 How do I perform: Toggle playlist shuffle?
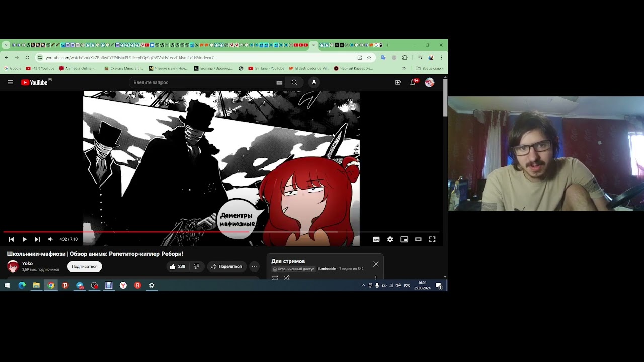tap(287, 277)
